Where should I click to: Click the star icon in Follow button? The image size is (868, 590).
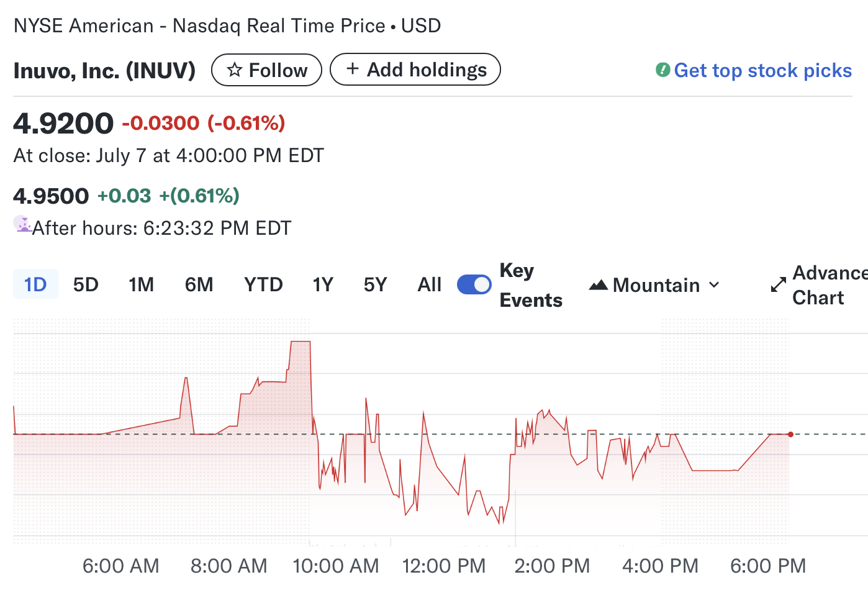[234, 70]
